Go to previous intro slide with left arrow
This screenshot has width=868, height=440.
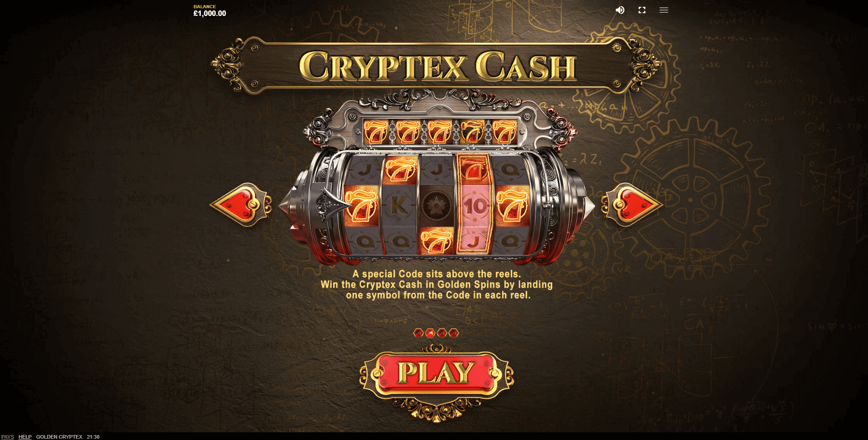coord(241,205)
